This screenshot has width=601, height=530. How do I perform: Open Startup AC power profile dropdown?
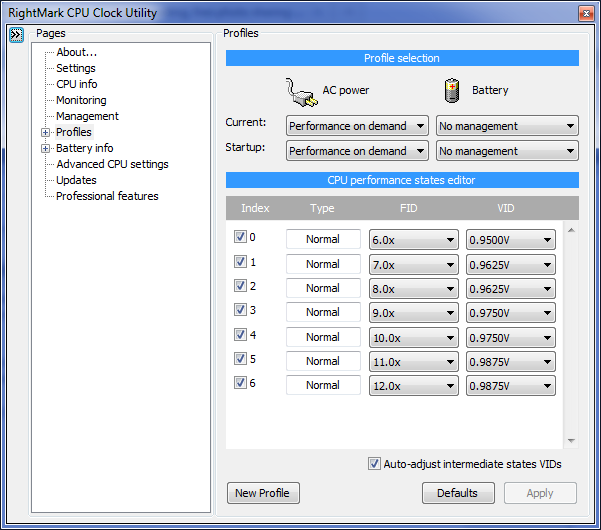[x=357, y=151]
